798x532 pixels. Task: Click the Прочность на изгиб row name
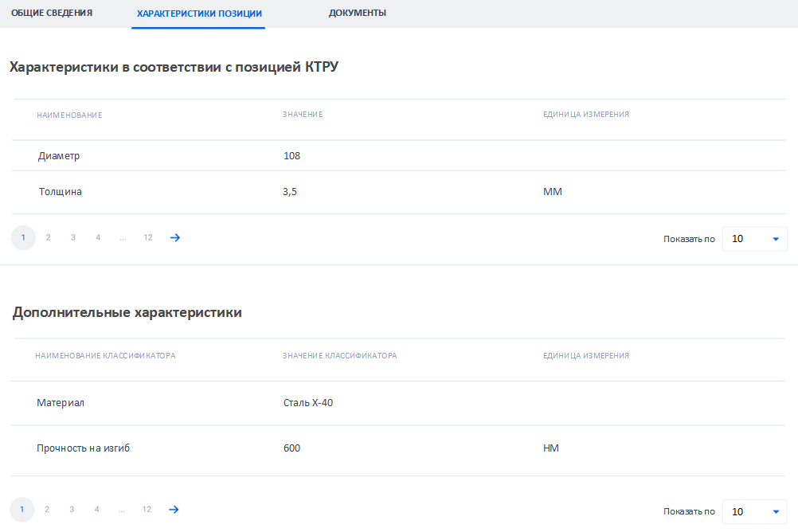(x=83, y=448)
